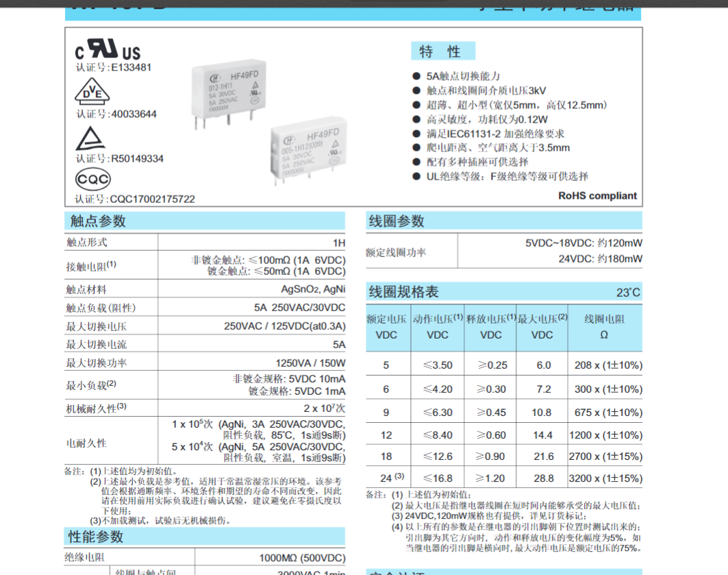Select the TUV triangle certification mark

(90, 139)
